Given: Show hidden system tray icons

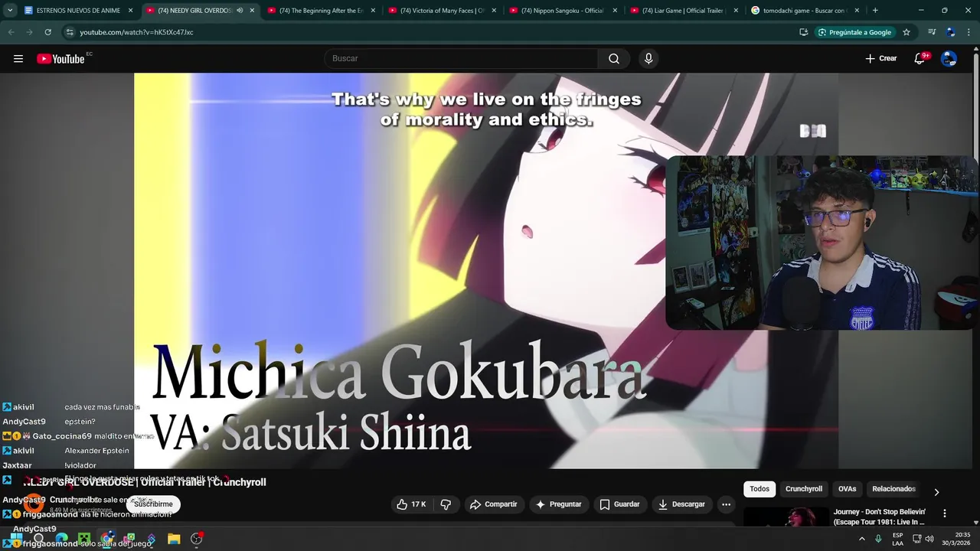Looking at the screenshot, I should point(862,539).
